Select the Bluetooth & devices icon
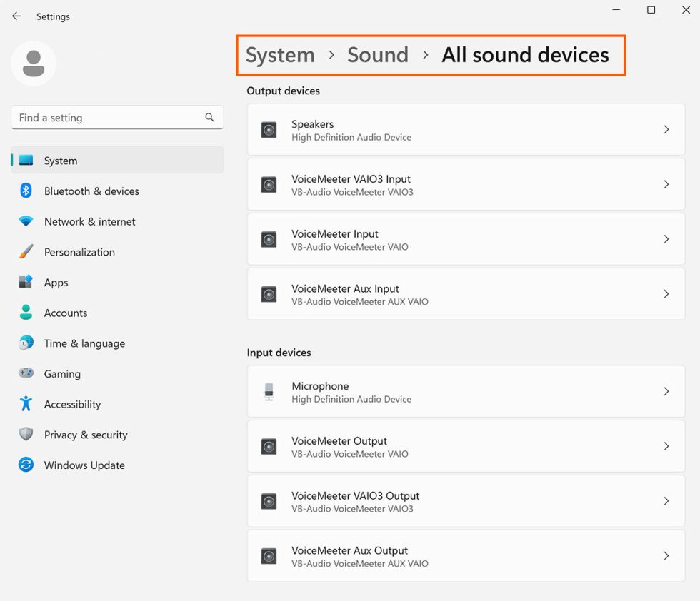Image resolution: width=700 pixels, height=601 pixels. (x=26, y=191)
